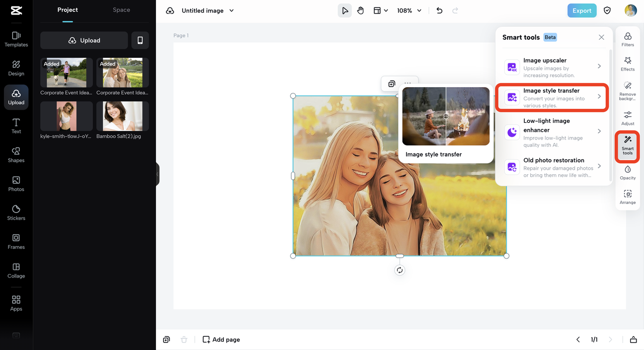Image resolution: width=644 pixels, height=350 pixels.
Task: Select the Hand pan tool
Action: (x=360, y=11)
